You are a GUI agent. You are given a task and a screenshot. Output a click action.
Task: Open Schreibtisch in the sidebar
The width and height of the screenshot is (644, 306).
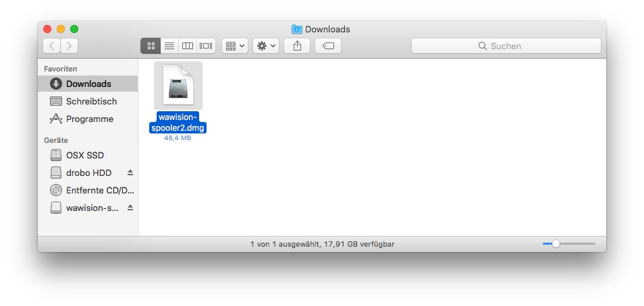coord(90,101)
